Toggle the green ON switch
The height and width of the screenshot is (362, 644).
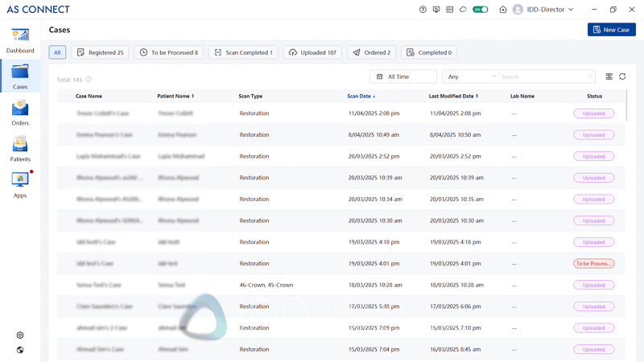(x=481, y=10)
